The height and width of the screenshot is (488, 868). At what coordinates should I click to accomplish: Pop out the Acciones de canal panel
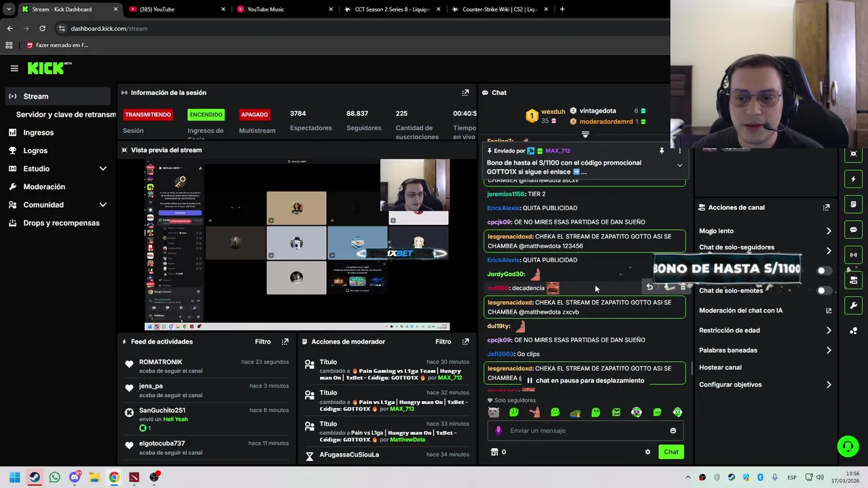826,207
